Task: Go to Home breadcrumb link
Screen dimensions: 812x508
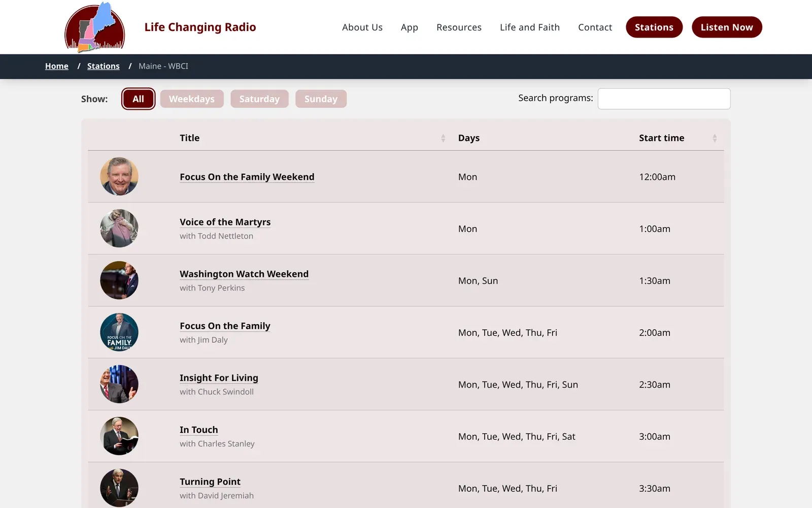Action: coord(57,66)
